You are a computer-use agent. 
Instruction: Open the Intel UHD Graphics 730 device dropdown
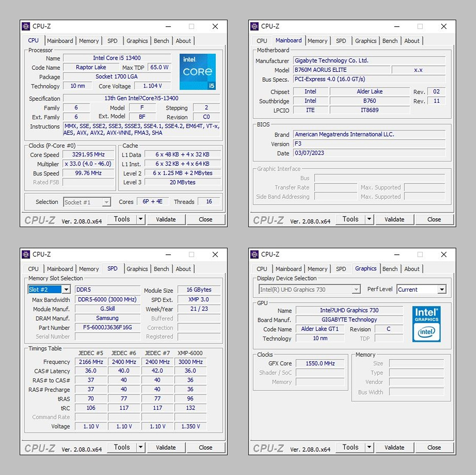click(356, 290)
